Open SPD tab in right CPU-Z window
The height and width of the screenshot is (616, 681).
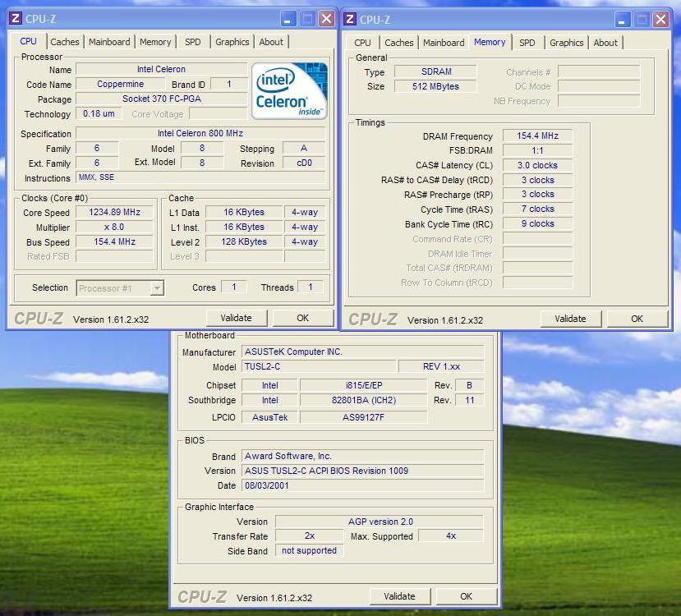tap(527, 43)
